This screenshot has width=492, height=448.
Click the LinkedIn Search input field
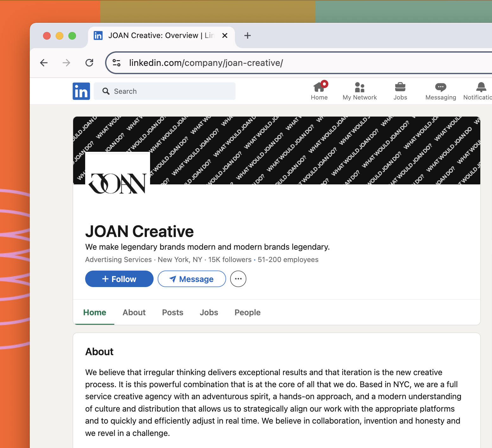click(x=165, y=91)
